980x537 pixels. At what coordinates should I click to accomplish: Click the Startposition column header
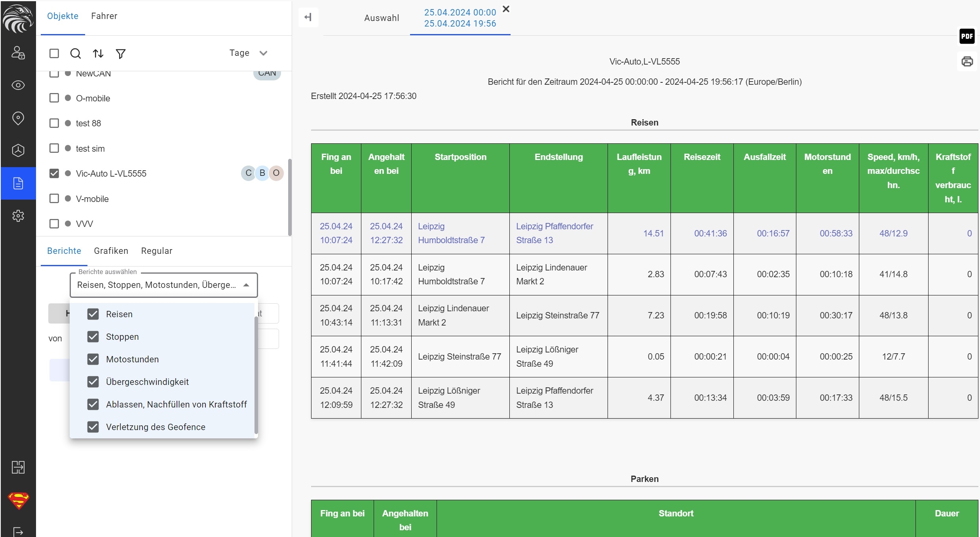pos(460,178)
